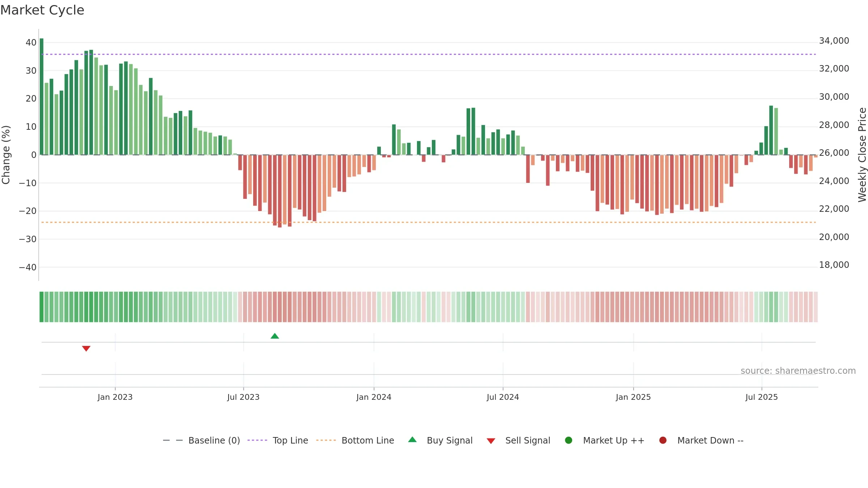Click the Jan 2025 axis label
This screenshot has width=868, height=488.
point(633,397)
